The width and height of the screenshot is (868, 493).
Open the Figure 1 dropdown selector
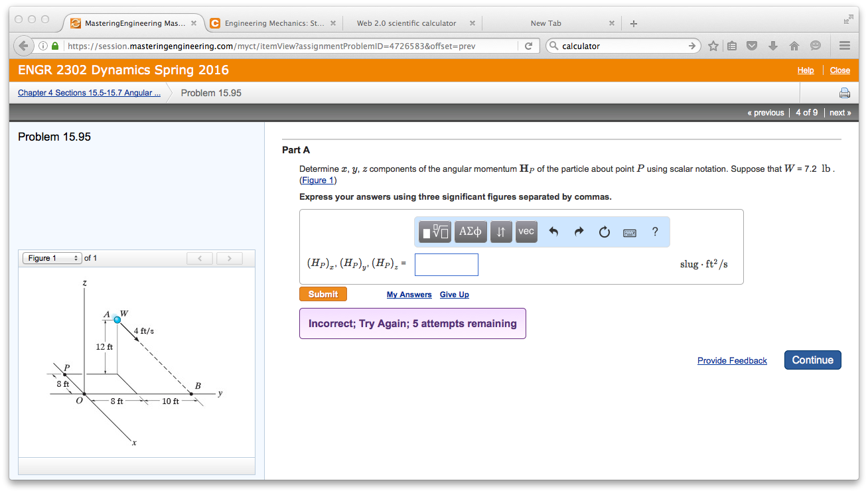pos(52,258)
